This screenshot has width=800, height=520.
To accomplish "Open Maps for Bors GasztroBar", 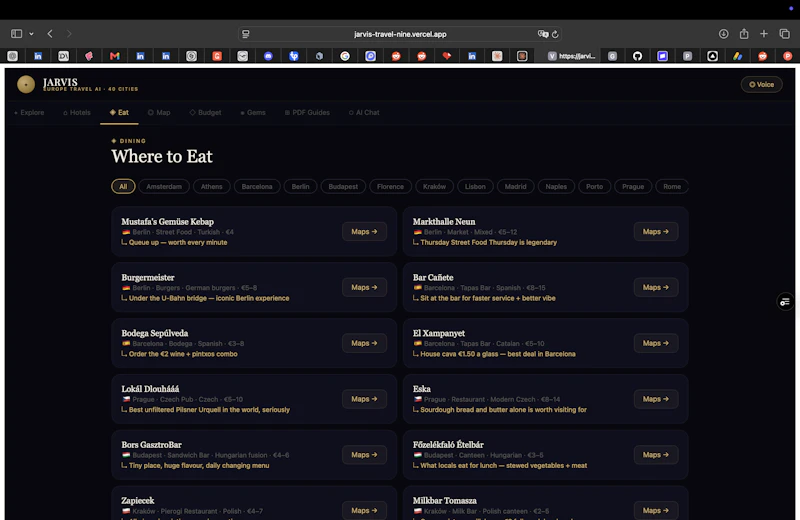I will (364, 455).
